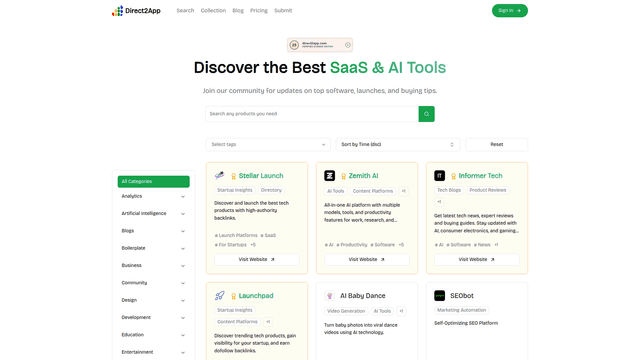Open Pricing in the top navigation
Image resolution: width=640 pixels, height=360 pixels.
tap(259, 11)
